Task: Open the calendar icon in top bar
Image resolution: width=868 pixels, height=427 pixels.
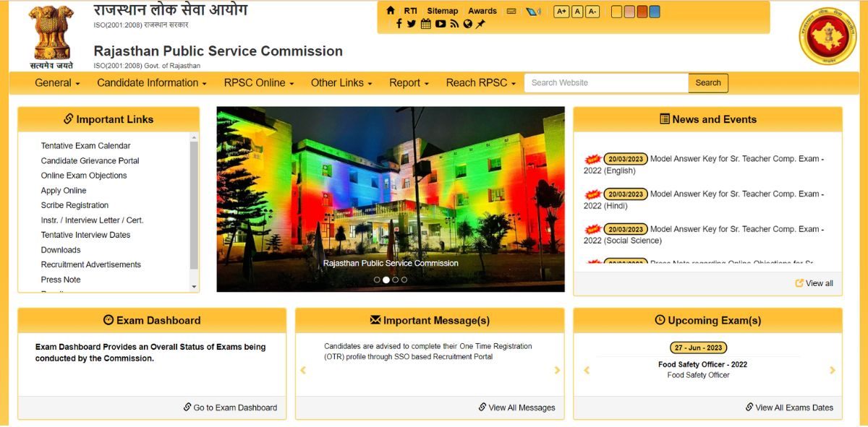Action: tap(426, 24)
